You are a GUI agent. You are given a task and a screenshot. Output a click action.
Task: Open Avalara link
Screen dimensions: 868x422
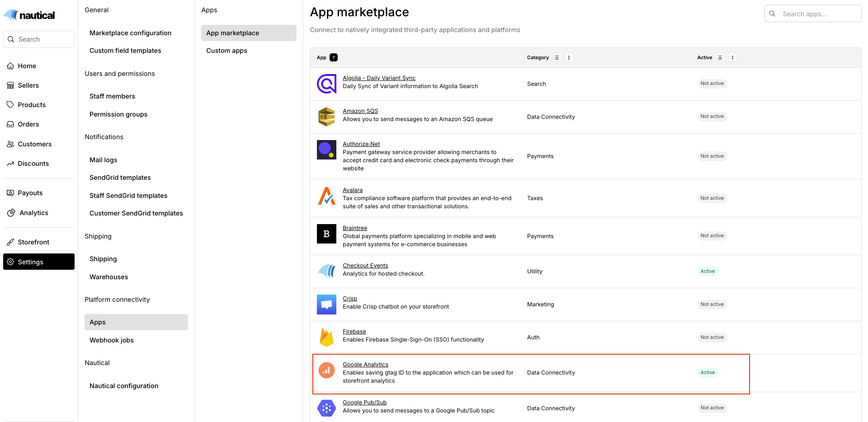353,190
